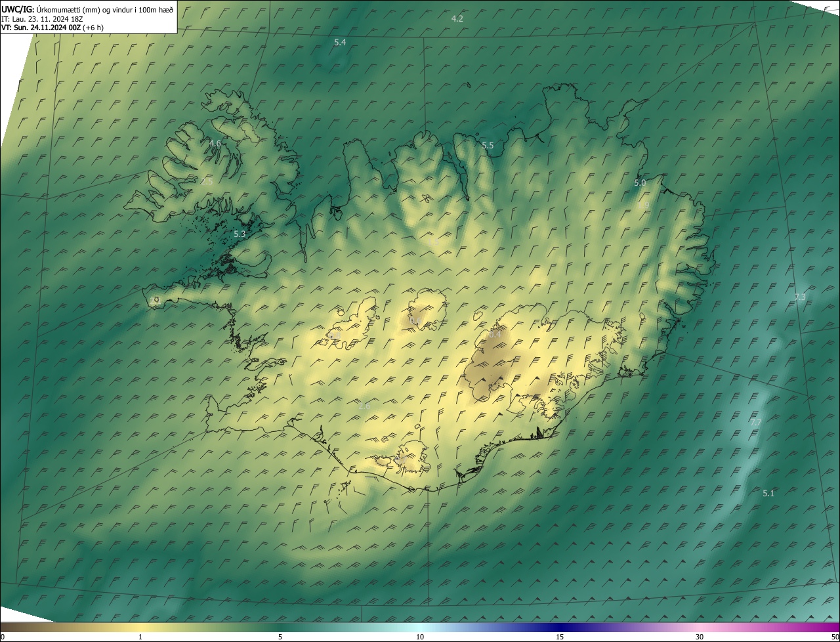Click the 2.6 value label
Screen dimensions: 840x642
point(364,406)
